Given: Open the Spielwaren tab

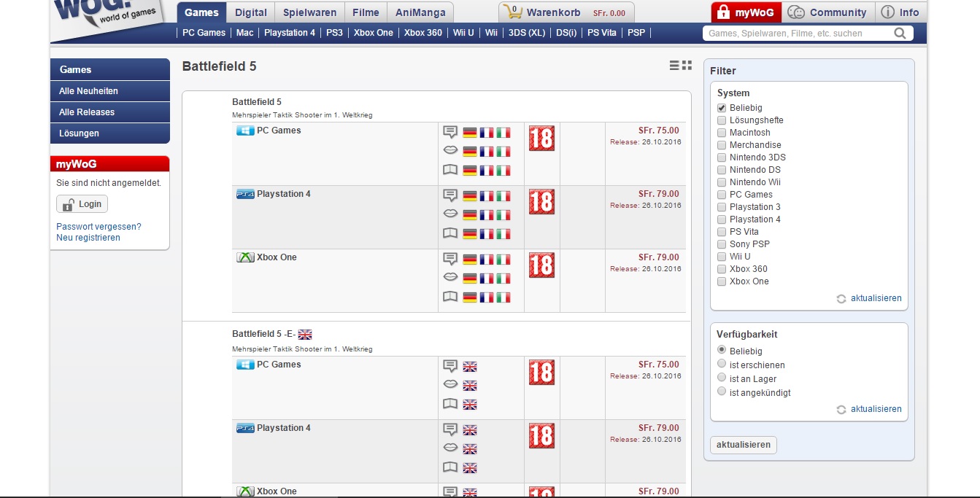Looking at the screenshot, I should pyautogui.click(x=310, y=12).
